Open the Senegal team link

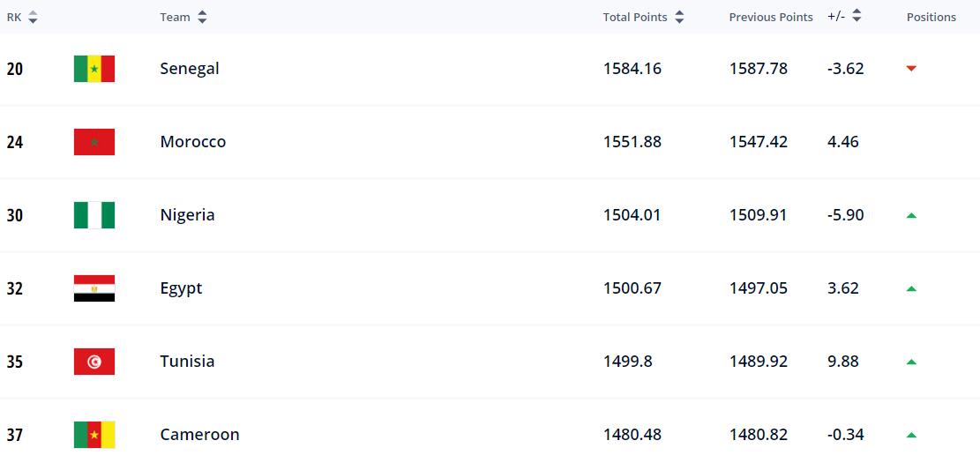190,69
